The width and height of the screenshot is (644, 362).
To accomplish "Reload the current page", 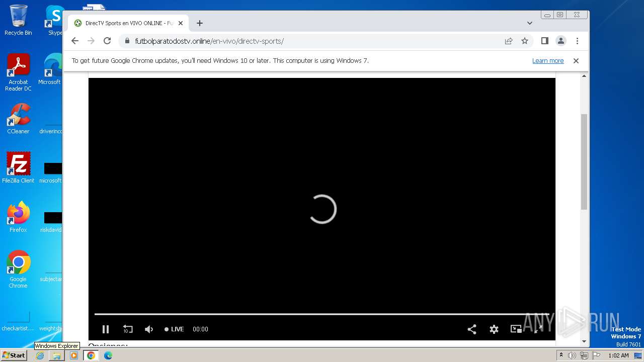I will tap(107, 41).
